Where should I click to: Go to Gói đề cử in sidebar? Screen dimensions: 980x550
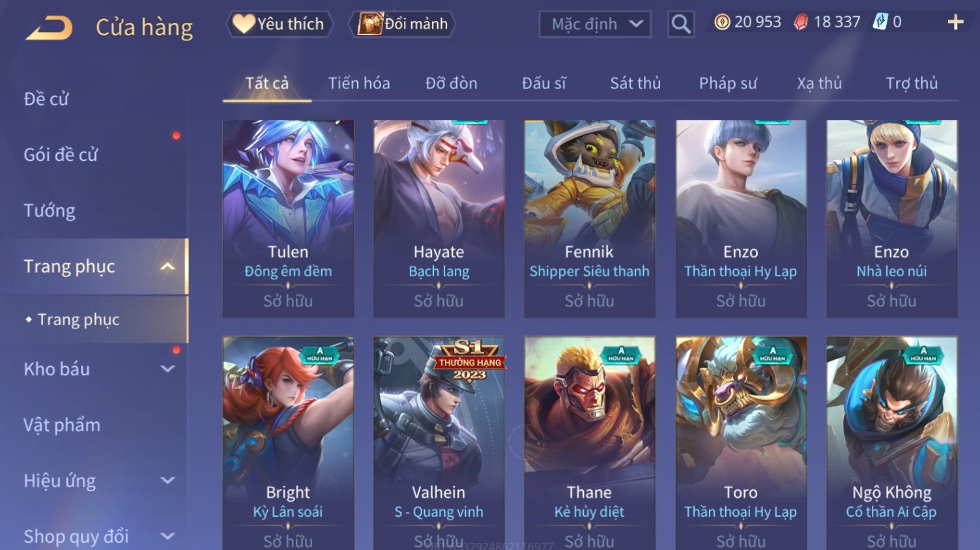pyautogui.click(x=61, y=154)
